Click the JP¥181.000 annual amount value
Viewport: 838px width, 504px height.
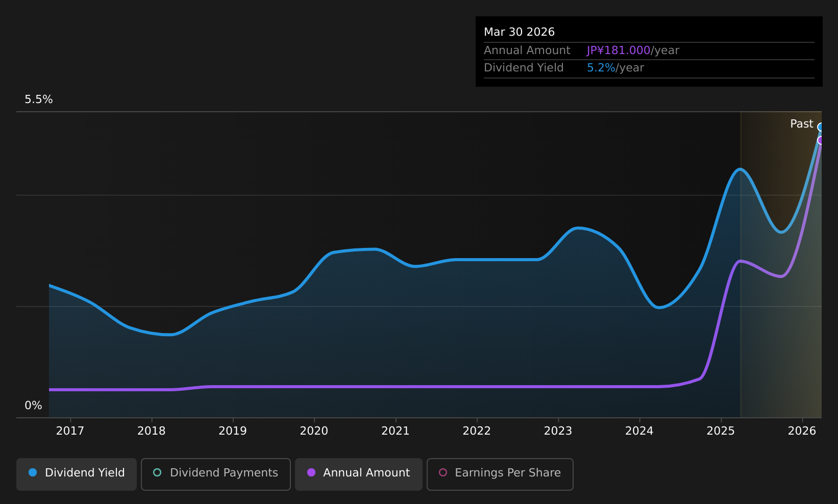point(619,51)
